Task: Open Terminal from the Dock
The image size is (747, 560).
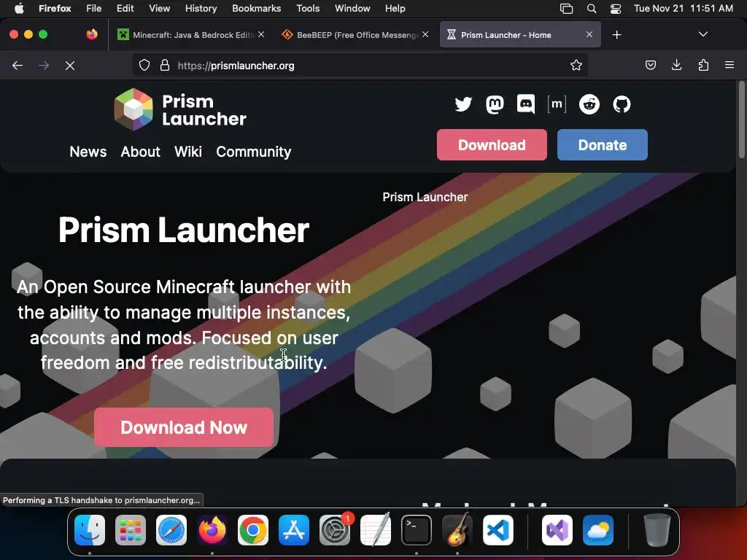Action: [x=417, y=530]
